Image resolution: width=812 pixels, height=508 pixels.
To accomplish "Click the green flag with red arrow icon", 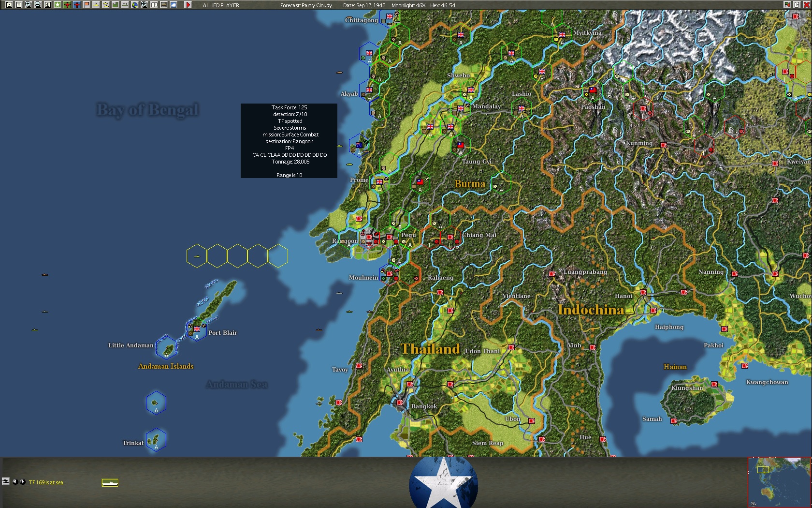I will coord(787,5).
